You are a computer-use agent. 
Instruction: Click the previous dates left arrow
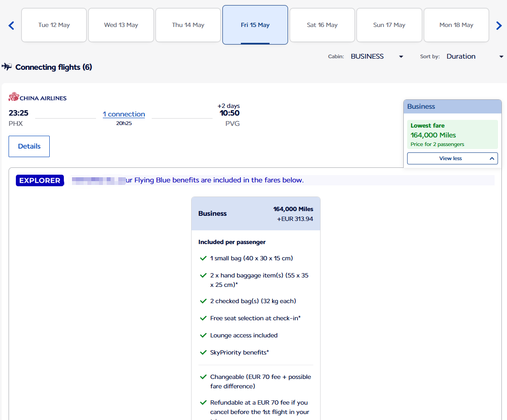(11, 26)
